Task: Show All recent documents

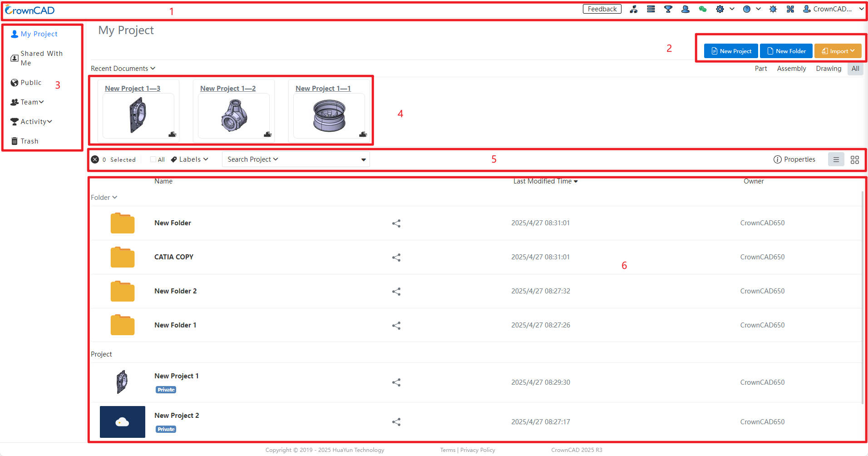Action: 855,69
